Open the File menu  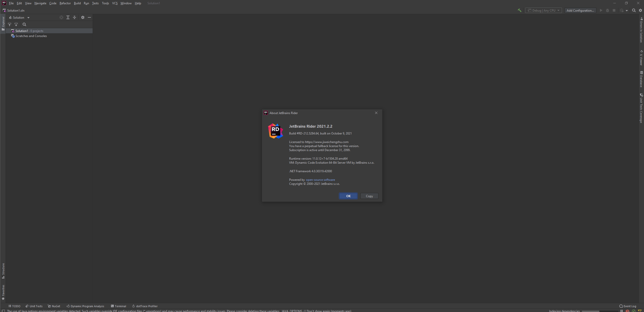tap(11, 3)
